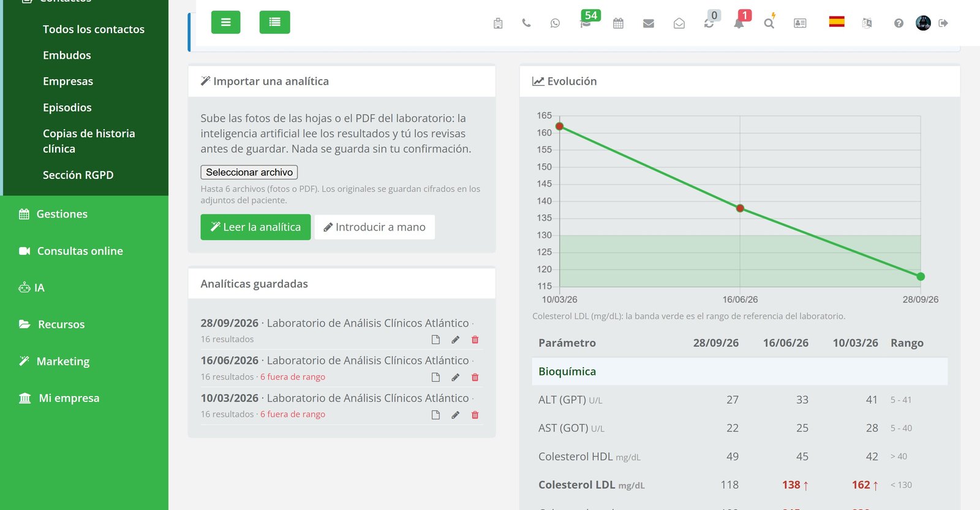The image size is (980, 510).
Task: View document of the 28/09/2026 analysis
Action: pyautogui.click(x=435, y=340)
